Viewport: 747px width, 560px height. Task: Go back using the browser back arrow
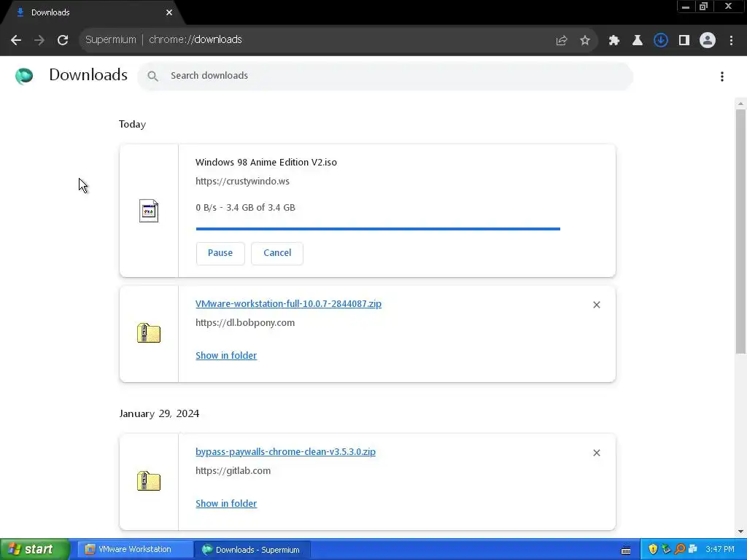pos(16,40)
